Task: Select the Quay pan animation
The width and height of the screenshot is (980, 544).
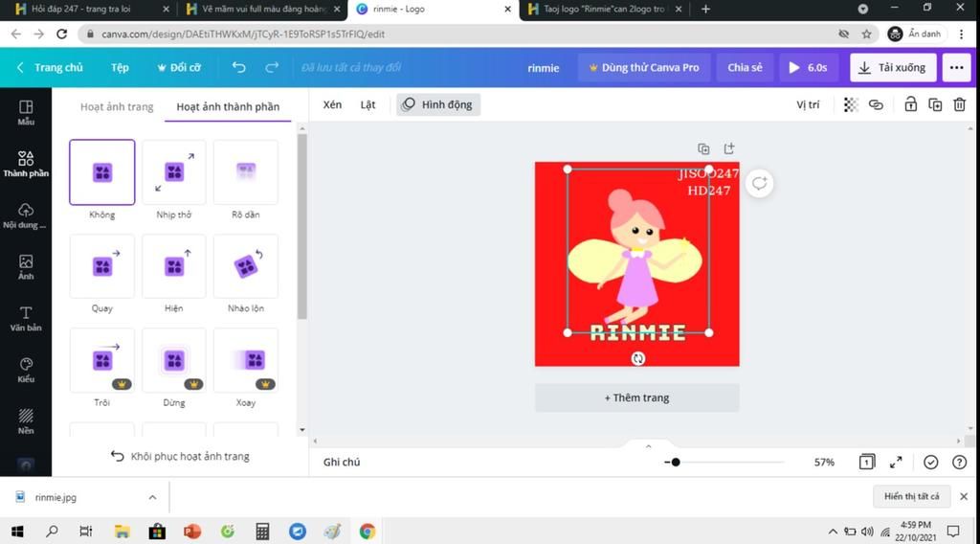Action: pyautogui.click(x=101, y=266)
